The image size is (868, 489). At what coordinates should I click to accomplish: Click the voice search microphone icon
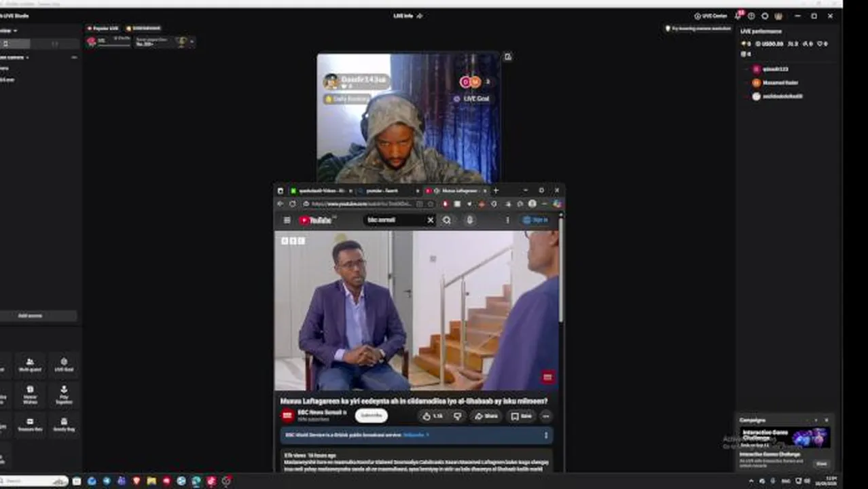pyautogui.click(x=469, y=220)
